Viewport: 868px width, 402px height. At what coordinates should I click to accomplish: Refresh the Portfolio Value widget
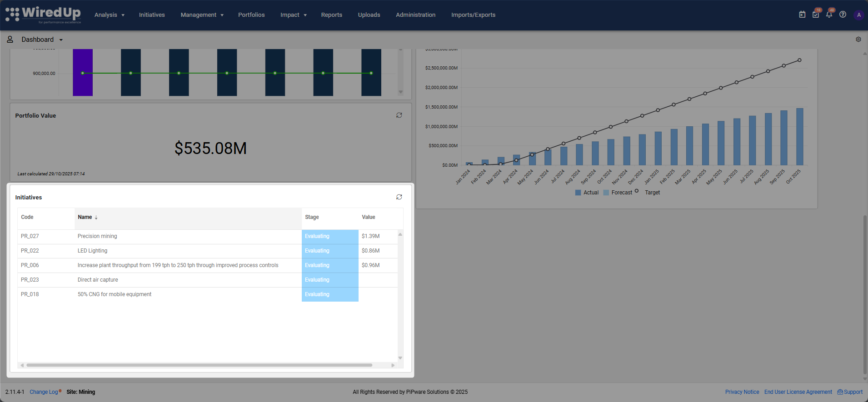399,115
